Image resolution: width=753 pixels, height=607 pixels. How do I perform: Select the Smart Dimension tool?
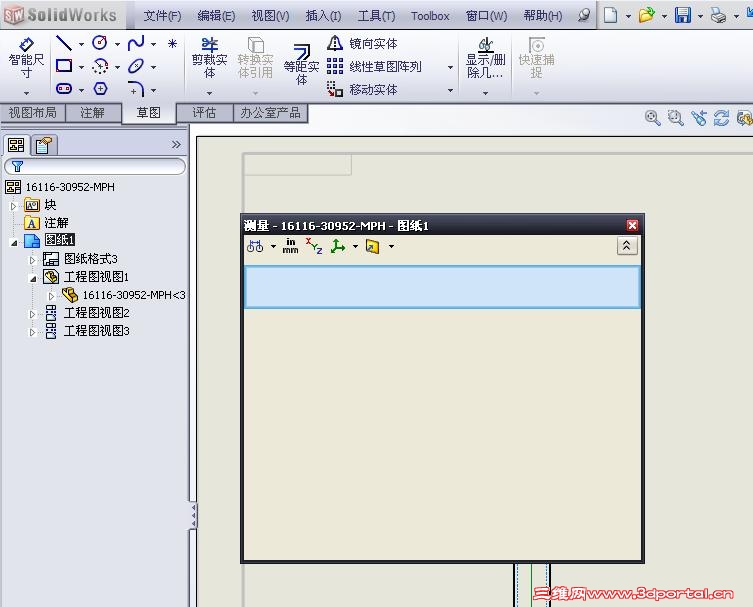coord(26,58)
